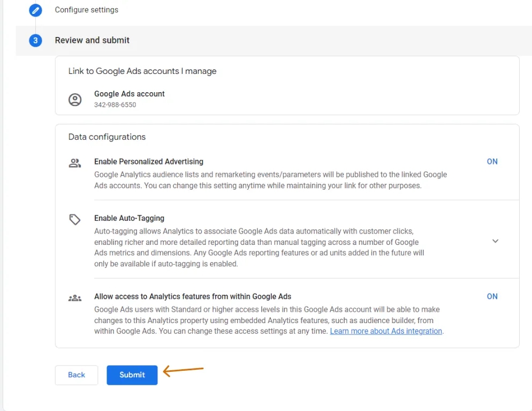Click the Google Ads account label
Viewport: 532px width, 411px height.
click(130, 94)
